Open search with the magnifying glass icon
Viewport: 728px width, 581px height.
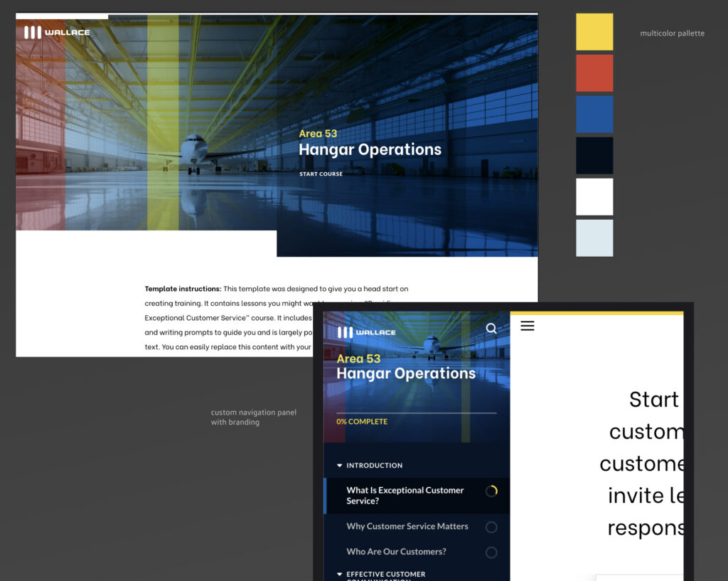point(491,329)
